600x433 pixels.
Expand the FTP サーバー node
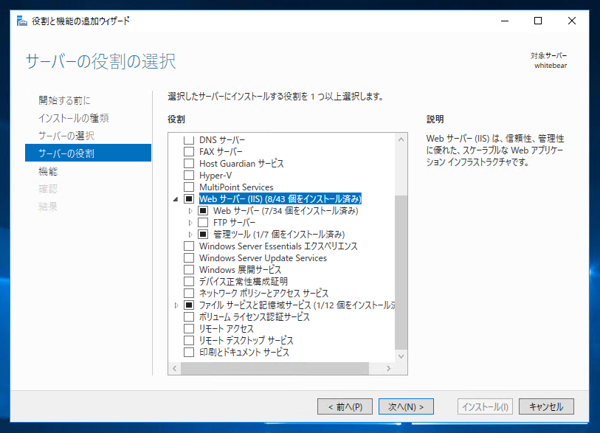point(190,223)
